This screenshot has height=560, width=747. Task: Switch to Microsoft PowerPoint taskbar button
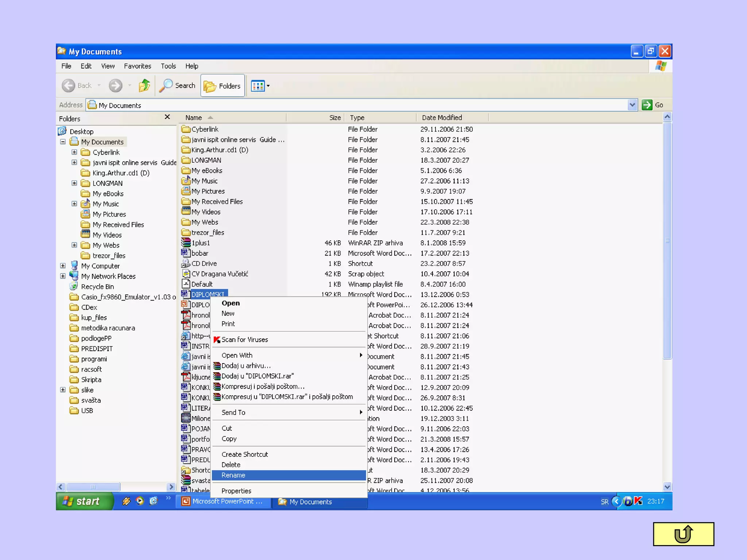coord(223,501)
